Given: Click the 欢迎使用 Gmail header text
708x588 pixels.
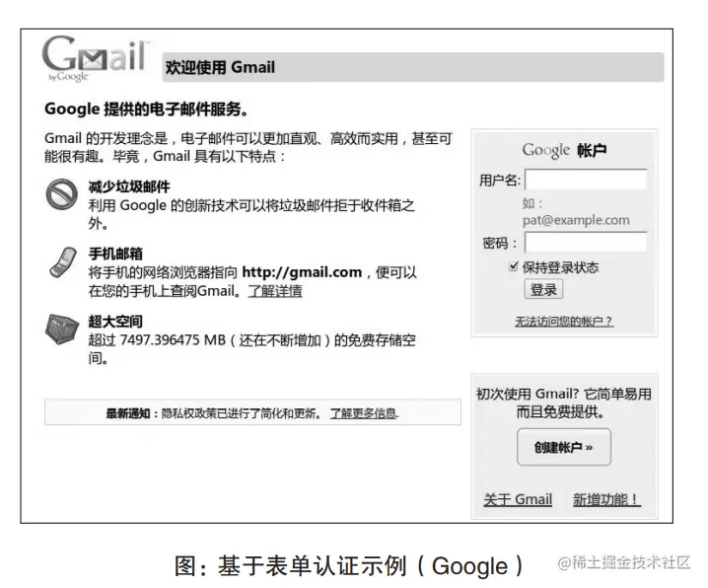Looking at the screenshot, I should 220,67.
